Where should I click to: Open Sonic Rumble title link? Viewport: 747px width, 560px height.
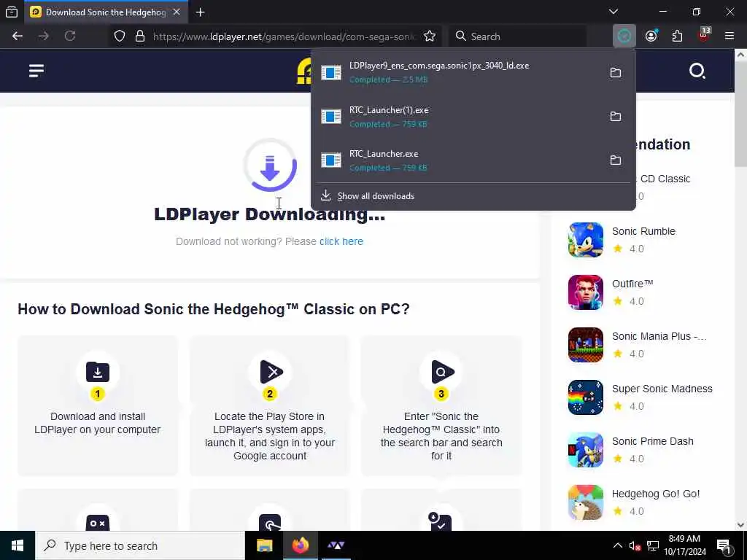643,231
